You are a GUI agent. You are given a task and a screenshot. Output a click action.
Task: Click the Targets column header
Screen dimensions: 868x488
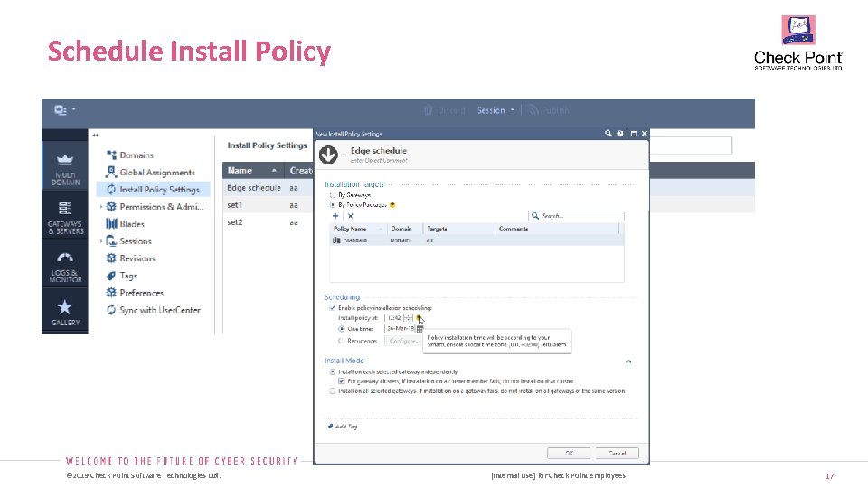459,229
